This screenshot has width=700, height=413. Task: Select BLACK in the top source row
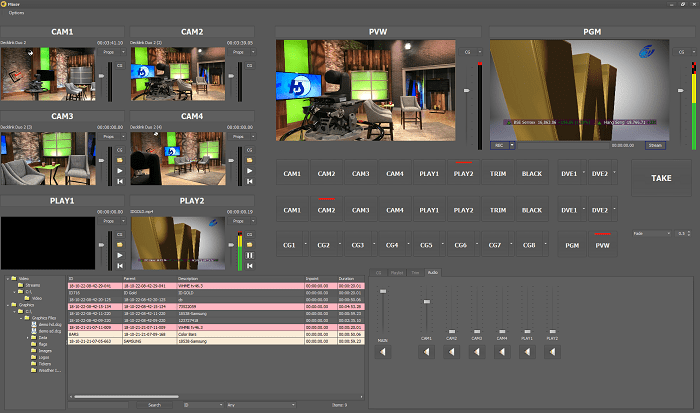(x=532, y=174)
